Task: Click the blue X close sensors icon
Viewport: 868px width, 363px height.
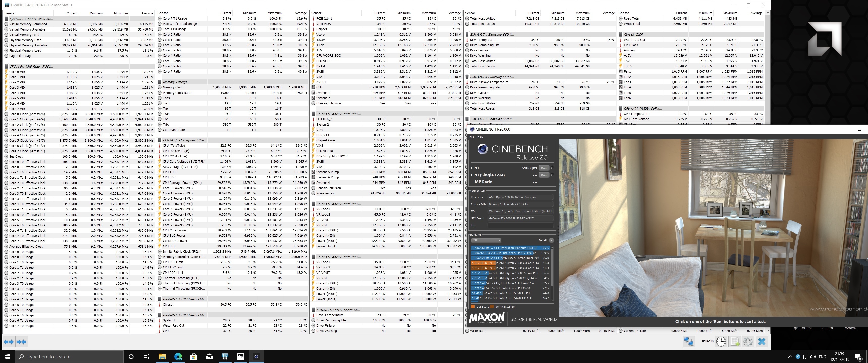Action: 762,342
